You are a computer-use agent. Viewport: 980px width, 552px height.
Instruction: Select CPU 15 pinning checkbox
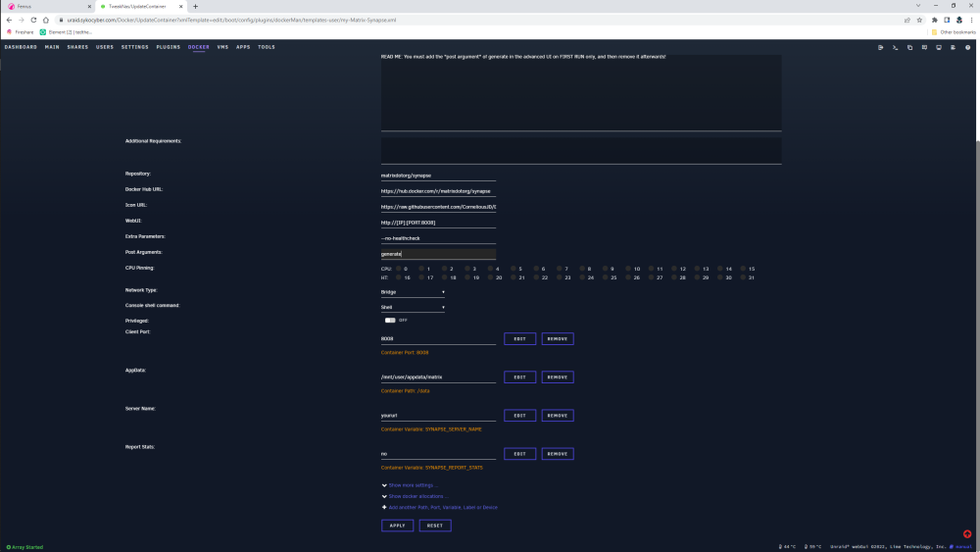[743, 269]
